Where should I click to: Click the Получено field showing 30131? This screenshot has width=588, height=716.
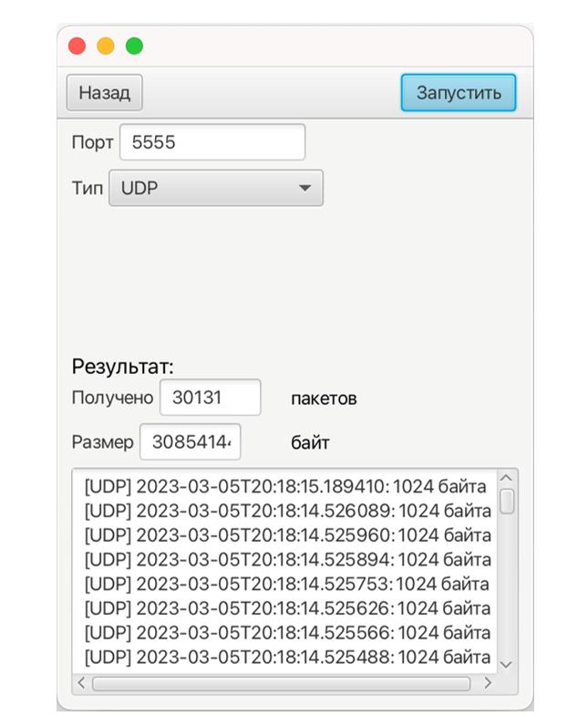point(210,398)
